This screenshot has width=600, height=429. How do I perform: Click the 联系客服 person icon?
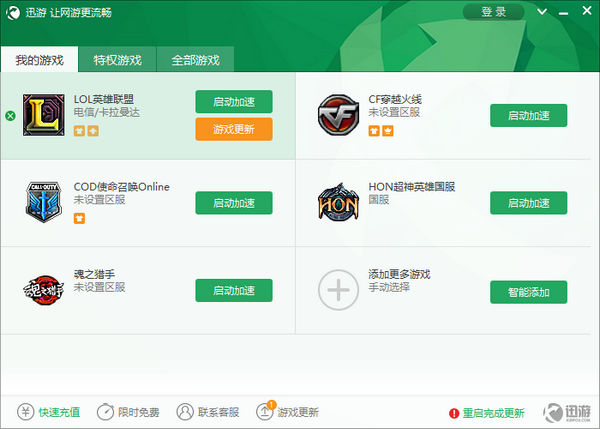185,412
